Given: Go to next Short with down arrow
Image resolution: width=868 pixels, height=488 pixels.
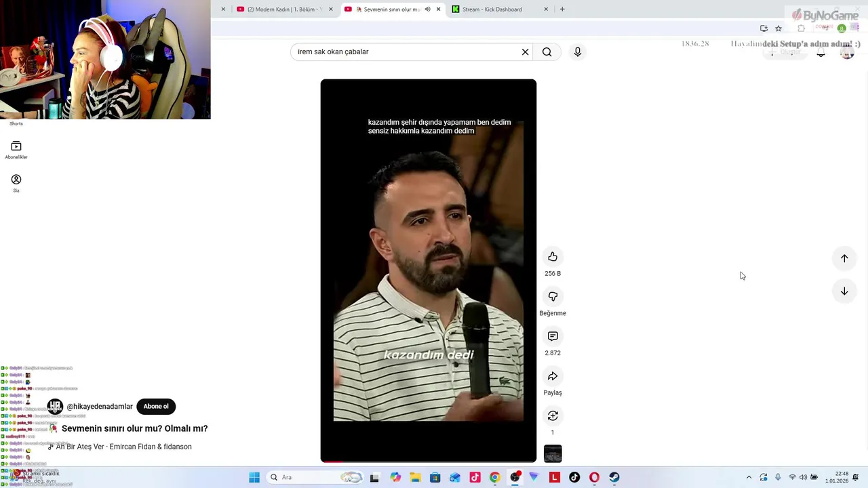Looking at the screenshot, I should pyautogui.click(x=844, y=291).
